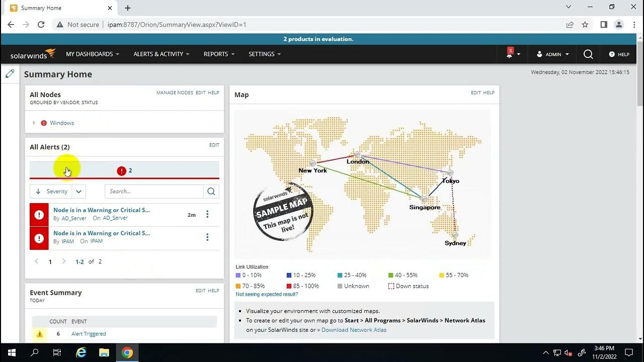Click Not seeing expected result? link
This screenshot has height=362, width=644.
tap(267, 294)
